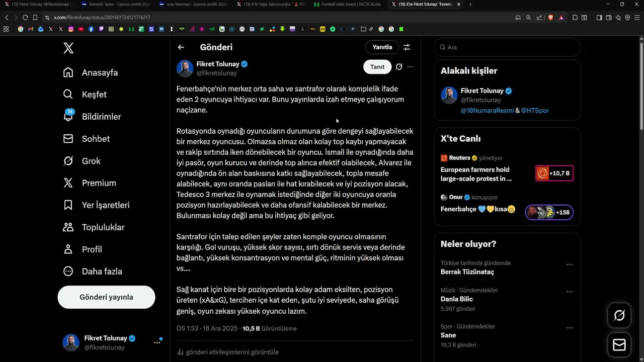
Task: Switch to Kenneth Taylor Oyuncu profili tab
Action: tap(116, 4)
